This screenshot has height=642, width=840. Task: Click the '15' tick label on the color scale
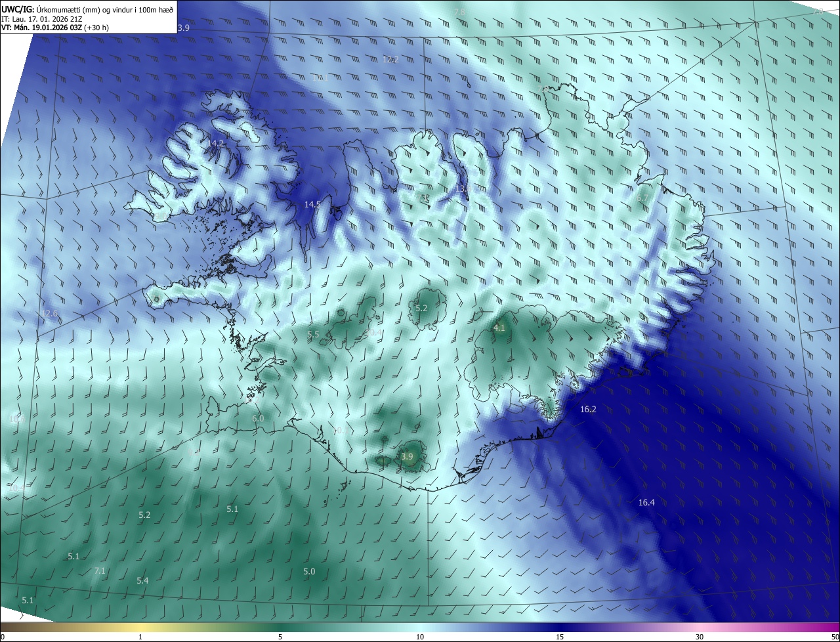coord(560,637)
